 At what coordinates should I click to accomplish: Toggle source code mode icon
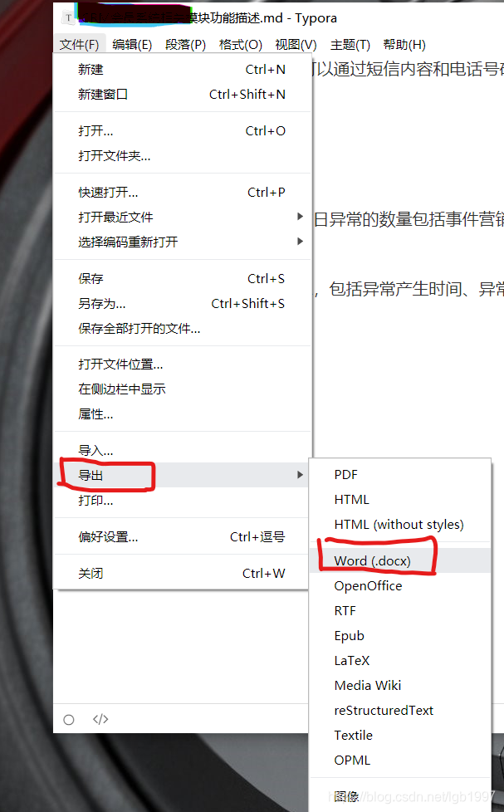[100, 719]
